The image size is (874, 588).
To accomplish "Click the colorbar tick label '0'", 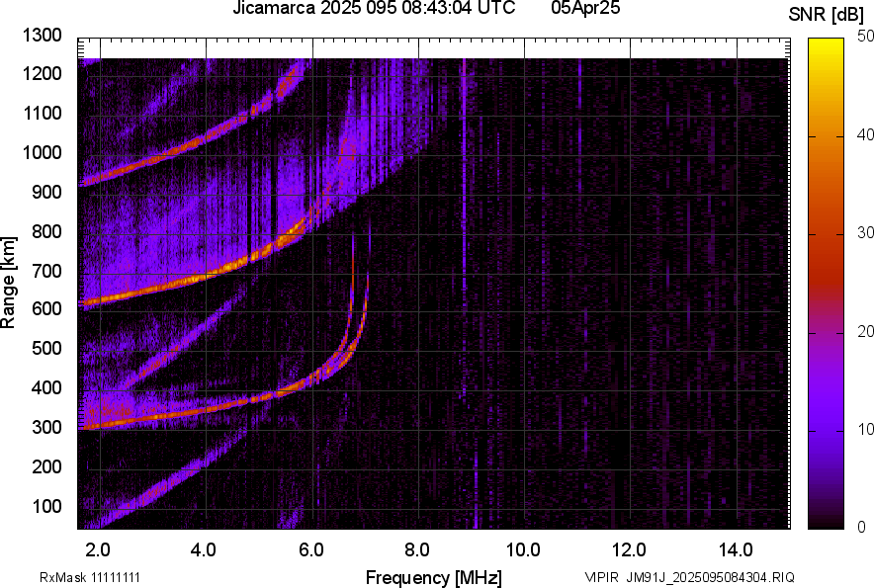I will point(862,527).
